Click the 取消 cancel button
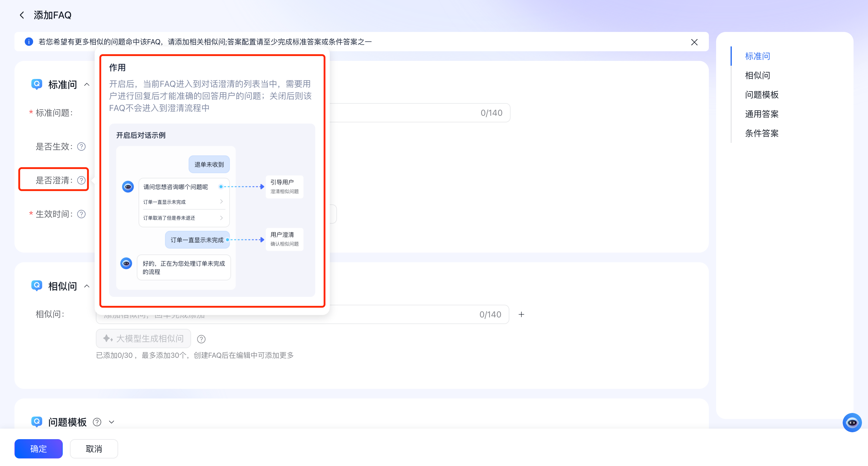868x466 pixels. [x=94, y=449]
